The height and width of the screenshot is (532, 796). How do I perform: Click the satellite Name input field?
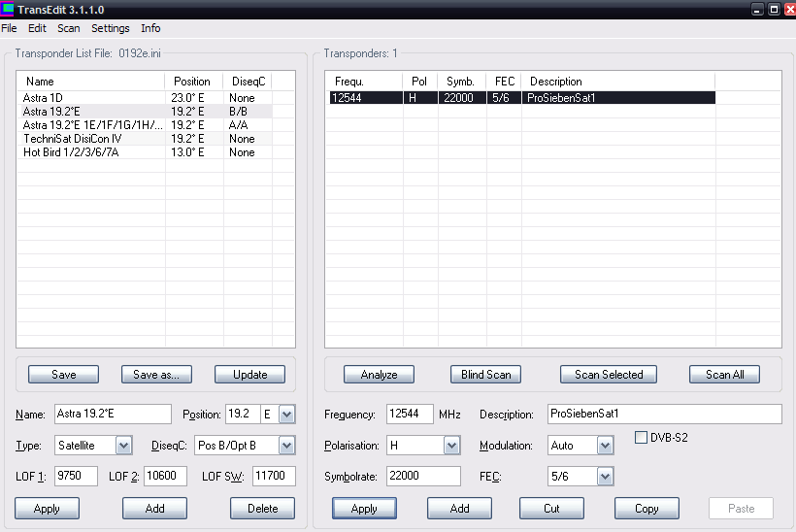(113, 414)
